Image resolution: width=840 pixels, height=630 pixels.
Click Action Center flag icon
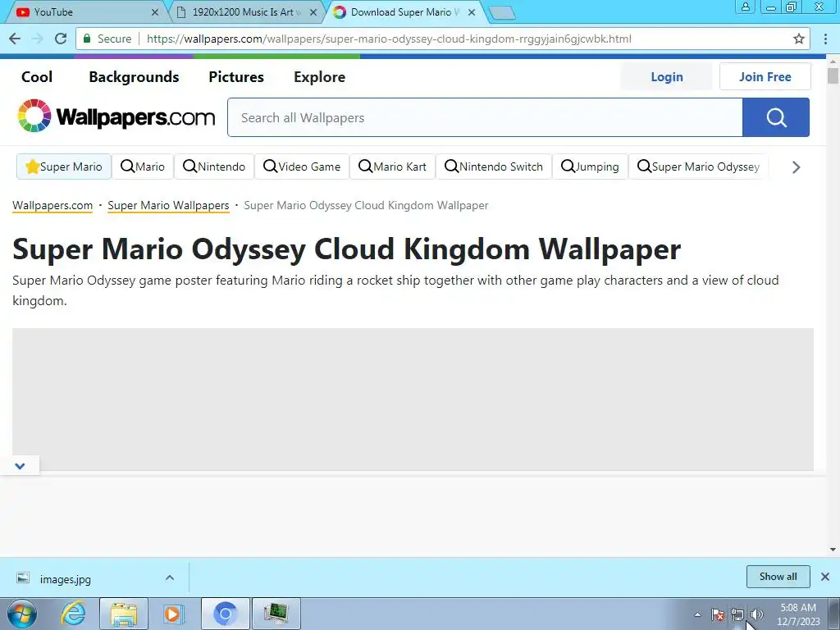(718, 614)
